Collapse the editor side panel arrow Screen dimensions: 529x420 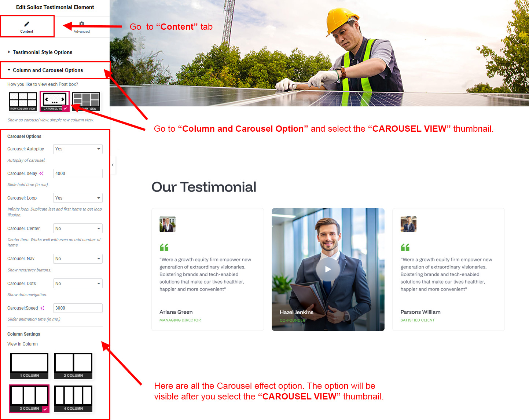click(x=113, y=165)
